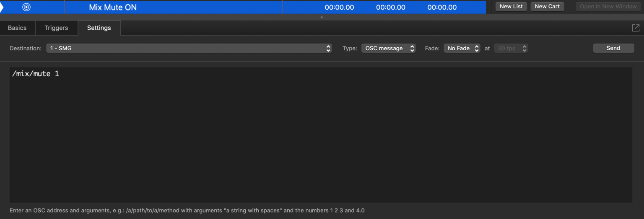The height and width of the screenshot is (219, 644).
Task: Click the /mix/mute 1 text
Action: click(36, 74)
